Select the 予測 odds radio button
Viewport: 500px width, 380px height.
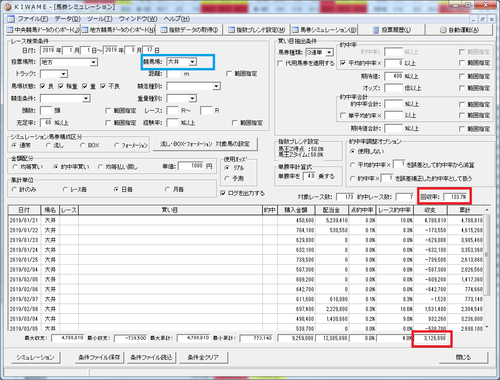(227, 179)
